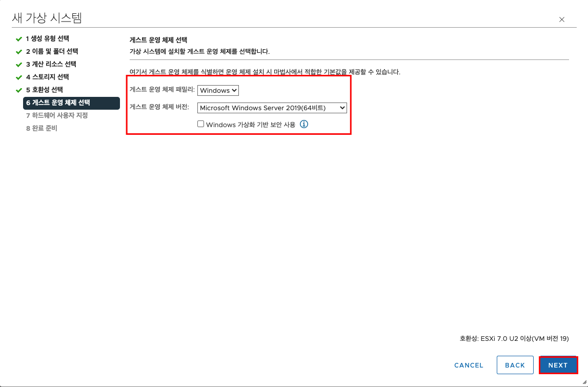Click the 게스트 운영 체제 패밀리 label
Viewport: 588px width, 387px height.
[162, 90]
